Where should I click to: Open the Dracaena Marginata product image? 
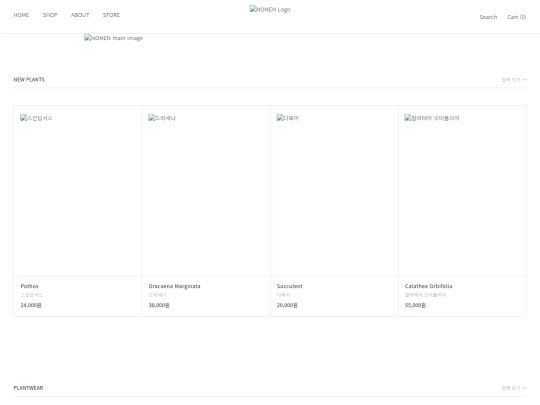click(x=206, y=191)
